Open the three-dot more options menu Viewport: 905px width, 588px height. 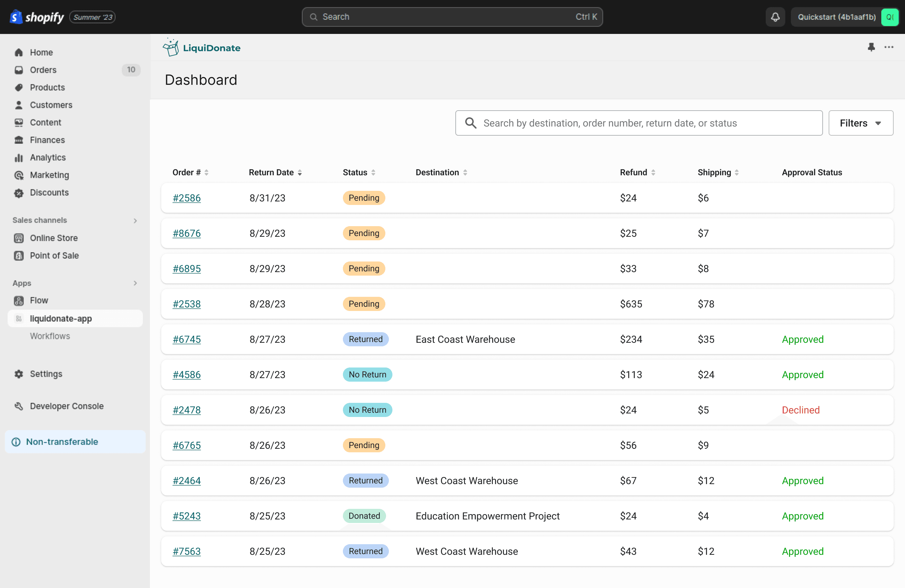pos(889,47)
